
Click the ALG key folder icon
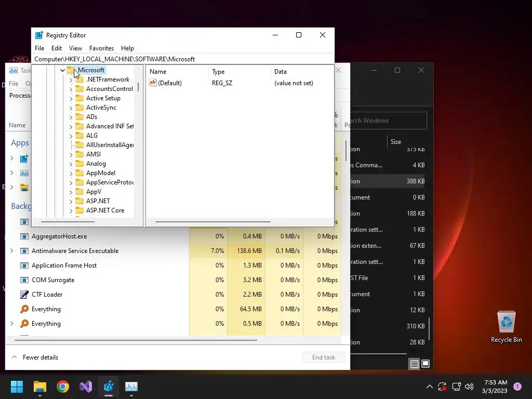click(79, 136)
